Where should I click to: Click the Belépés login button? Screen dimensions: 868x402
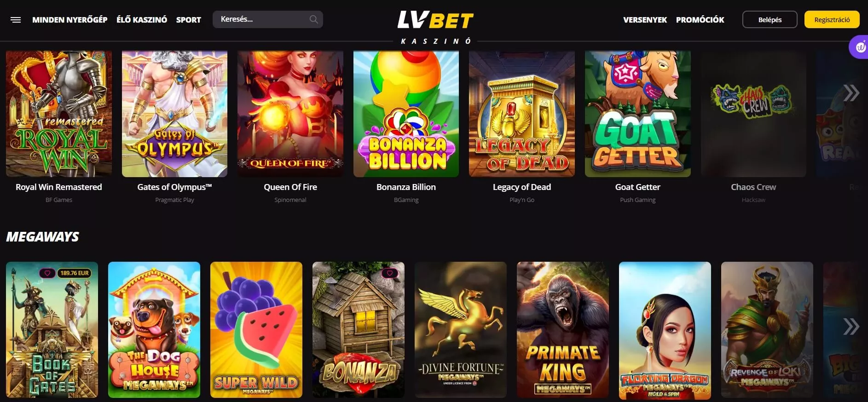coord(770,19)
